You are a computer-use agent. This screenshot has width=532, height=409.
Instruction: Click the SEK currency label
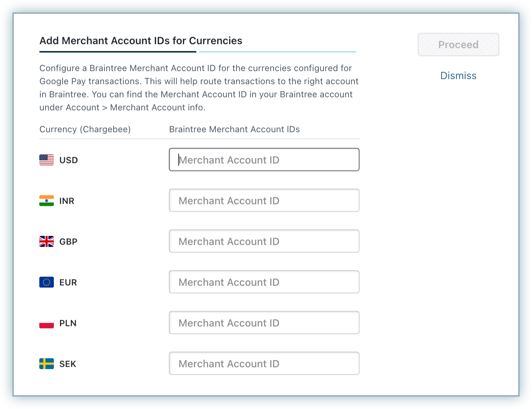[x=68, y=364]
